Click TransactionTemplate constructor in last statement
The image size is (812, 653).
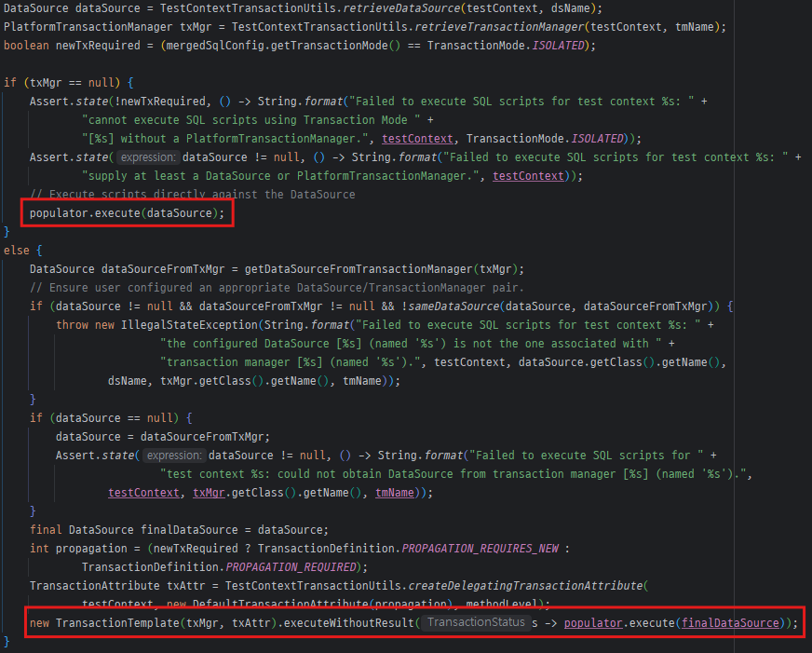[x=117, y=623]
